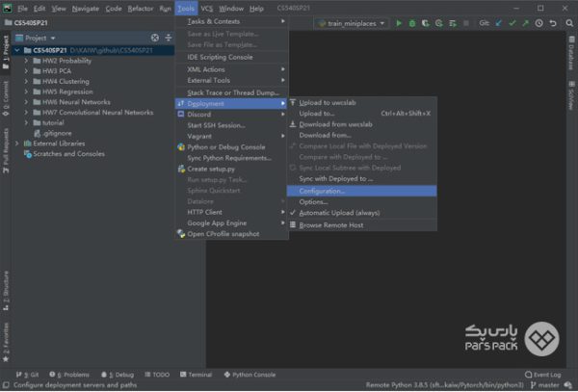Rollback changes with the undo icon
The image size is (578, 392).
pyautogui.click(x=553, y=23)
